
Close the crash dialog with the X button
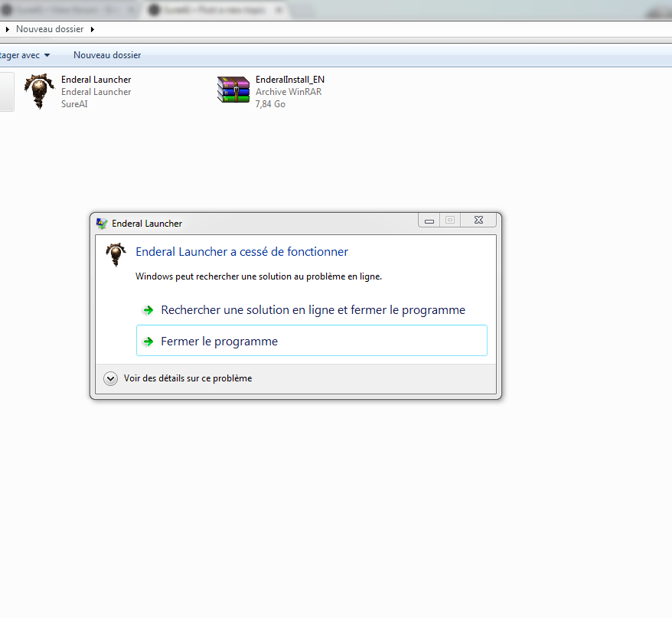(478, 221)
